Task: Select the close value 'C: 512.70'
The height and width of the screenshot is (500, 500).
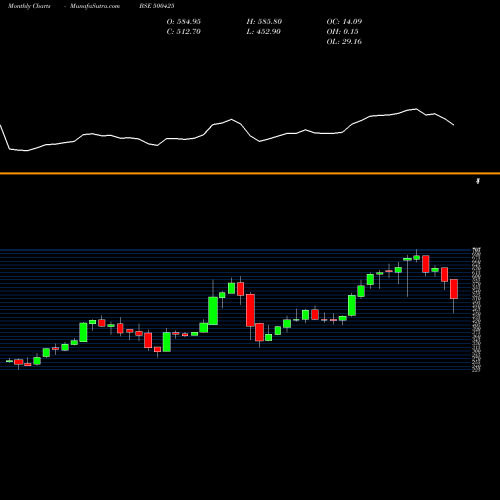Action: (x=184, y=32)
